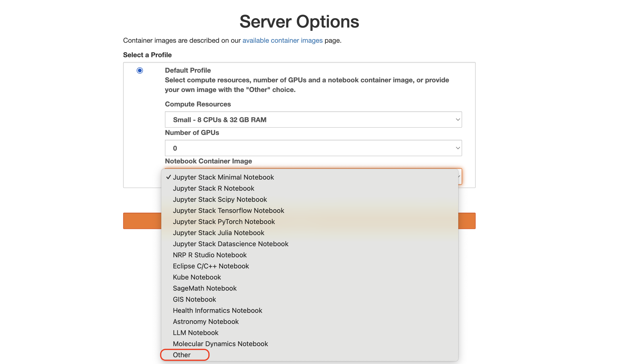The image size is (621, 364).
Task: Choose the Other image option
Action: point(310,355)
